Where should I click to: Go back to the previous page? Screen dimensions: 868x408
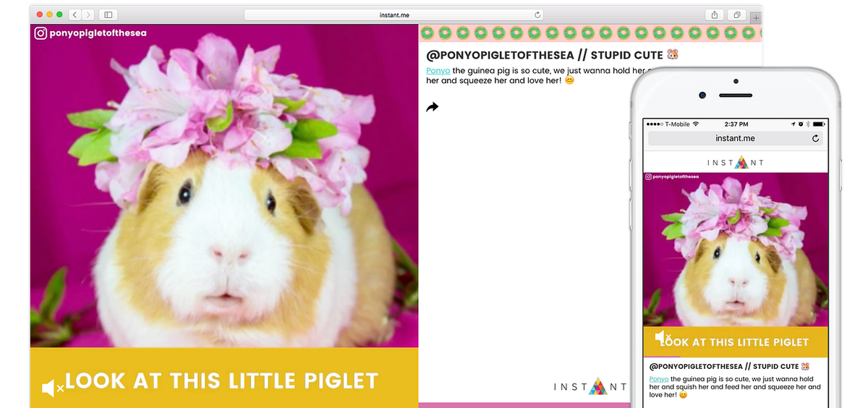coord(75,14)
